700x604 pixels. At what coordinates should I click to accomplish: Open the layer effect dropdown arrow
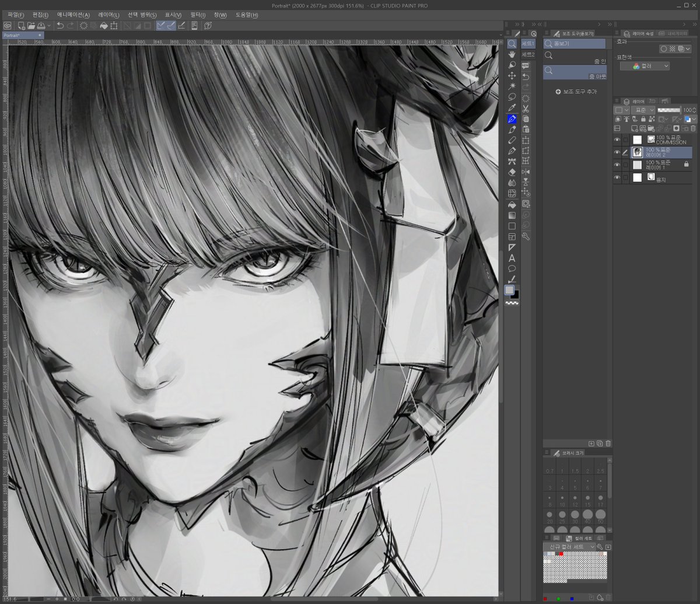(689, 49)
